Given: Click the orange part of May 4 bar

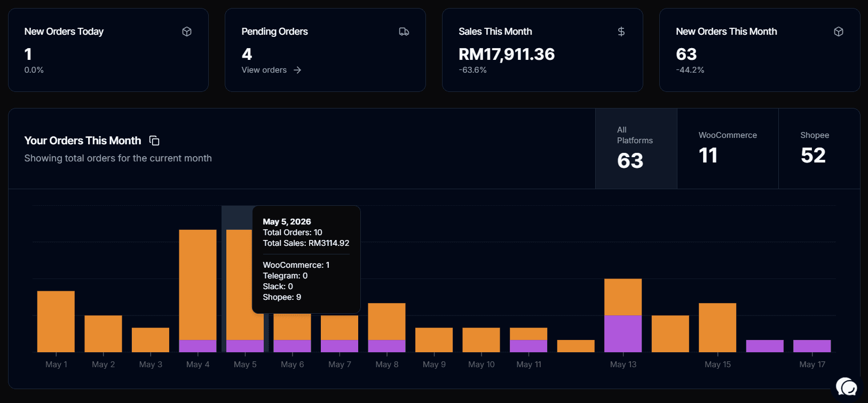Looking at the screenshot, I should pyautogui.click(x=198, y=285).
